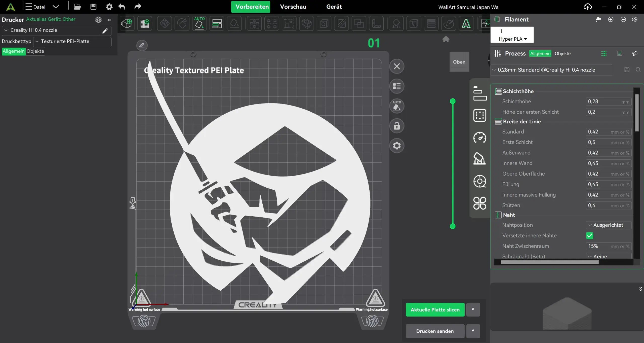Select the Mesh boolean tool
644x343 pixels.
tap(359, 24)
